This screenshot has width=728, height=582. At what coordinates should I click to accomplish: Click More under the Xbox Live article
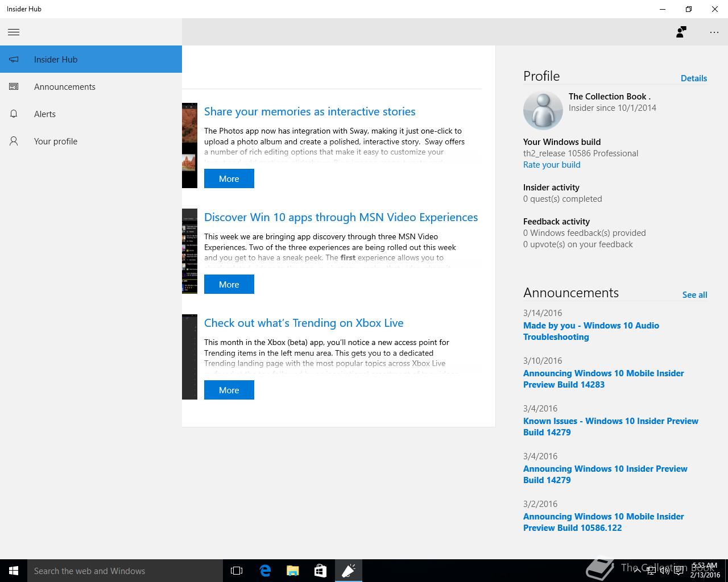point(229,390)
